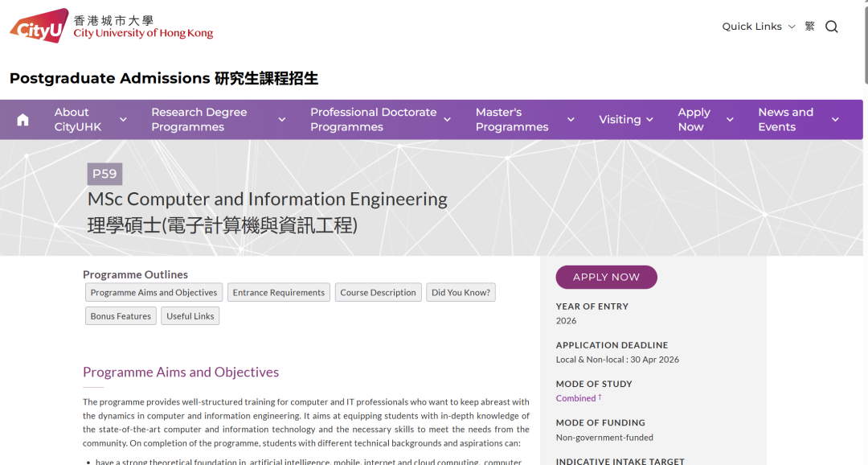This screenshot has width=868, height=465.
Task: Jump to Programme Aims and Objectives
Action: pos(154,293)
